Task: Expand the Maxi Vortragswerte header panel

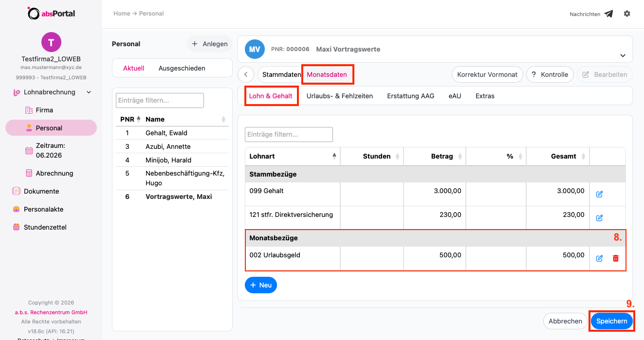Action: (623, 55)
